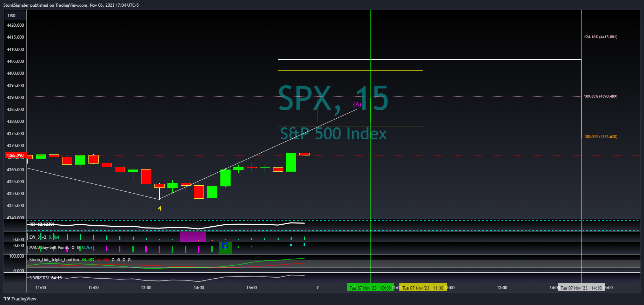Click the MACD Buy-Sell Points indicator legend

[61, 247]
